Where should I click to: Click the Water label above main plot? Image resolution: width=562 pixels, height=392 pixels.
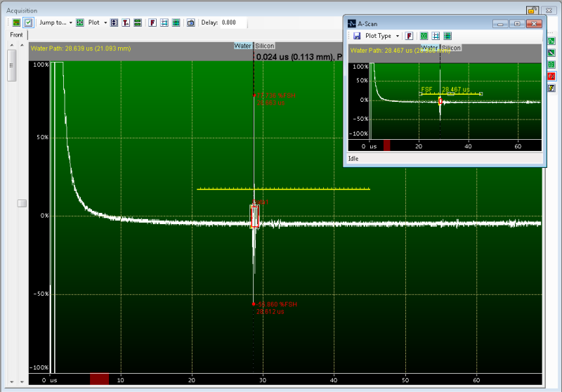[x=242, y=46]
